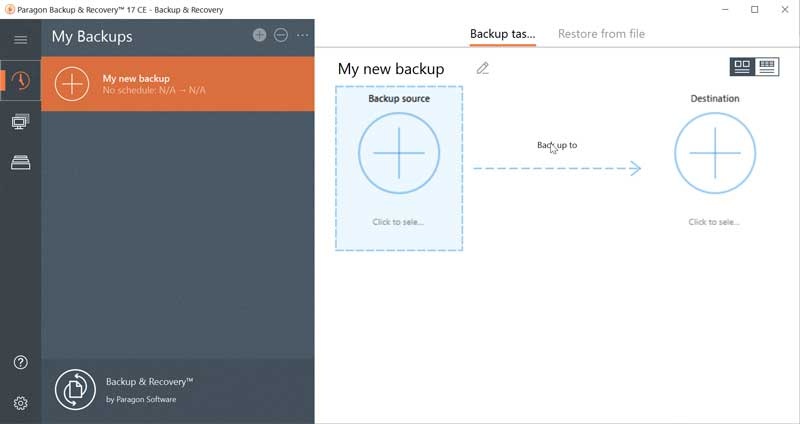Image resolution: width=800 pixels, height=424 pixels.
Task: Click the plus circle in the backup list item
Action: coord(72,84)
